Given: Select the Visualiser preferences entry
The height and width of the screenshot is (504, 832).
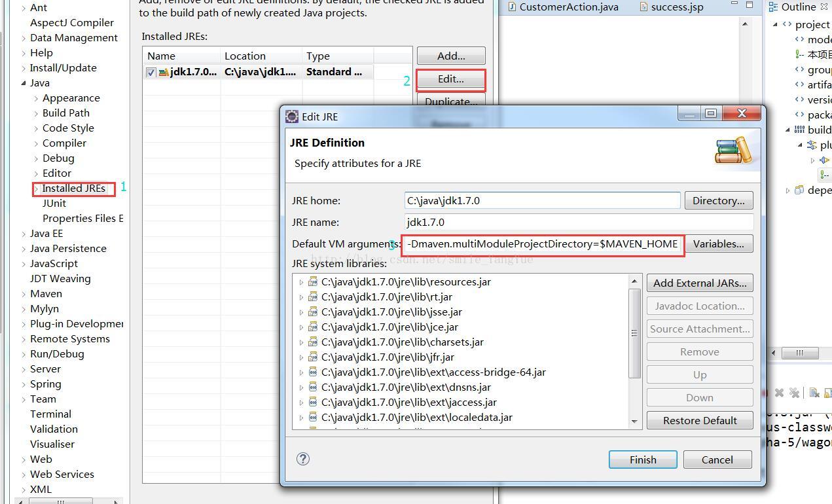Looking at the screenshot, I should [x=52, y=444].
